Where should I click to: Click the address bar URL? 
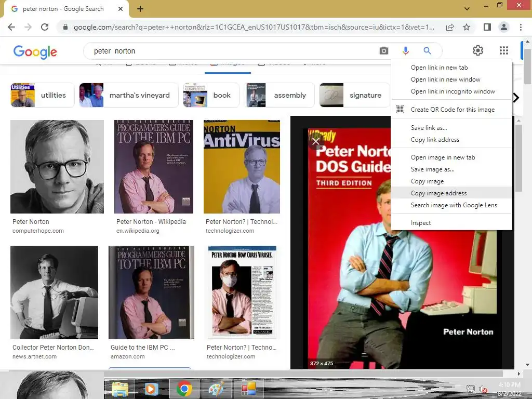tap(254, 27)
